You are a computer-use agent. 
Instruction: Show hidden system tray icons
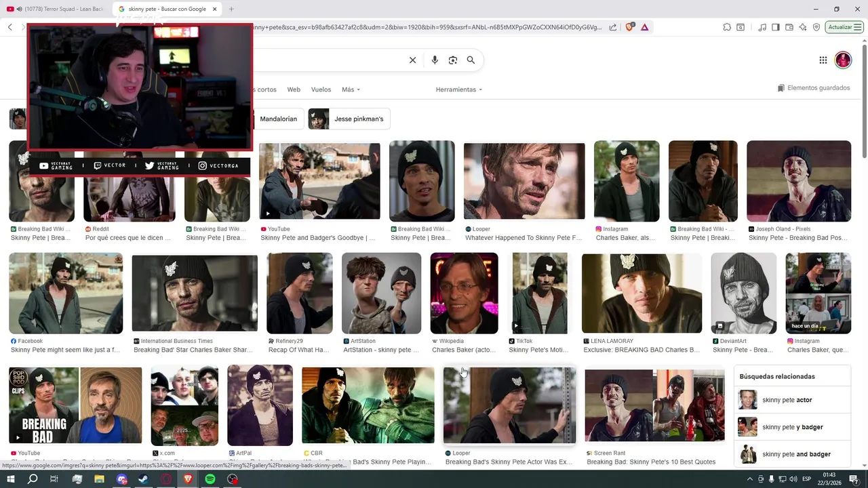tap(750, 479)
